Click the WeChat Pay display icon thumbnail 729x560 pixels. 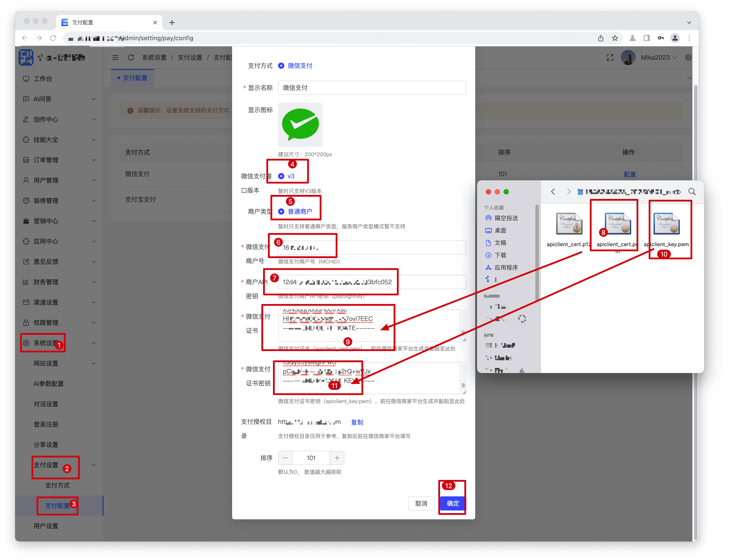[300, 125]
